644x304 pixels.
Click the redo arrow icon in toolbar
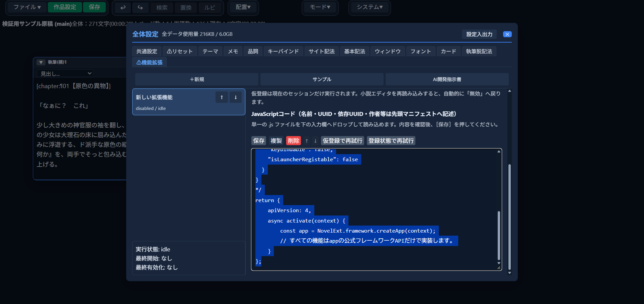[x=140, y=7]
